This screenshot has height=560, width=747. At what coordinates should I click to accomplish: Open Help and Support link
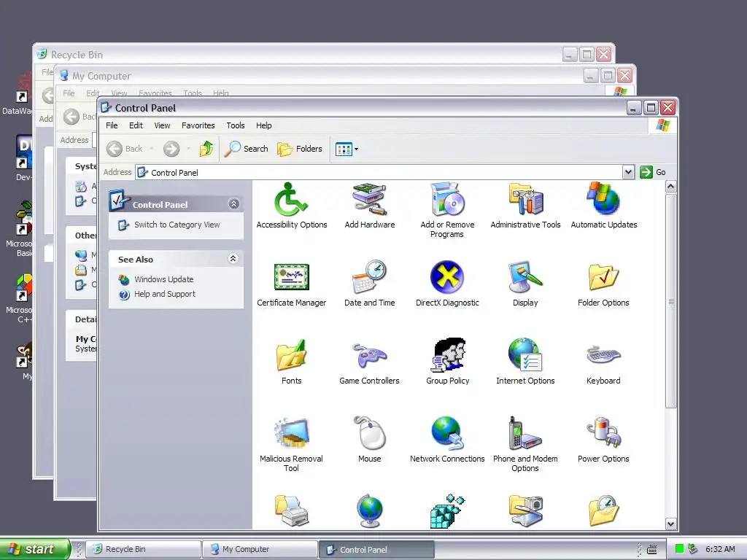(x=165, y=294)
